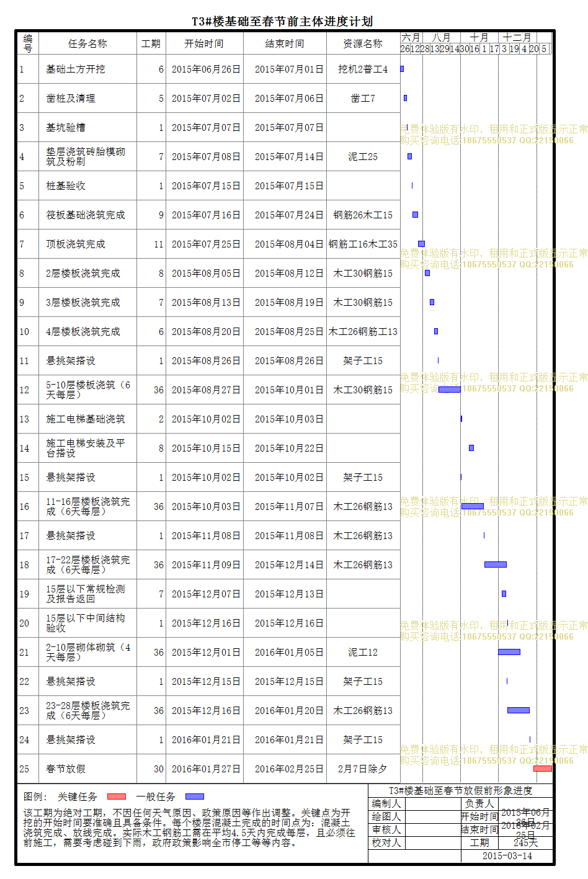Image resolution: width=588 pixels, height=879 pixels.
Task: Select the Gantt bar for 施工电梯安装及平台搭设
Action: (471, 448)
